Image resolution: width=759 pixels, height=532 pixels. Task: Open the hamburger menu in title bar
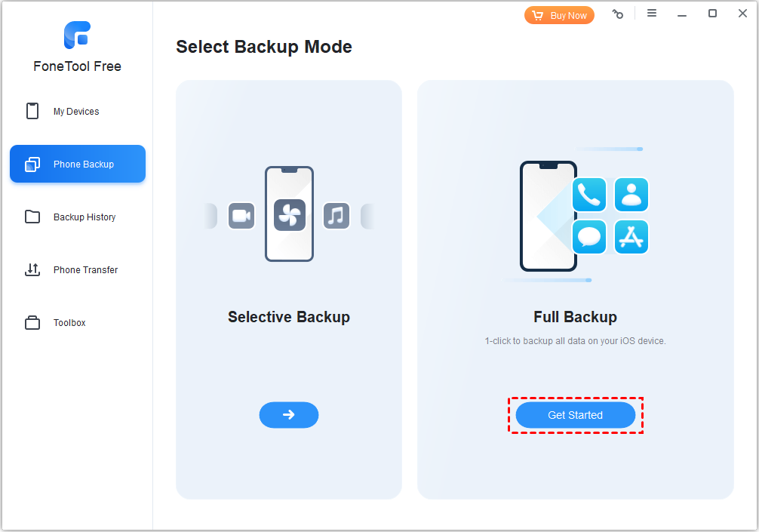(652, 14)
